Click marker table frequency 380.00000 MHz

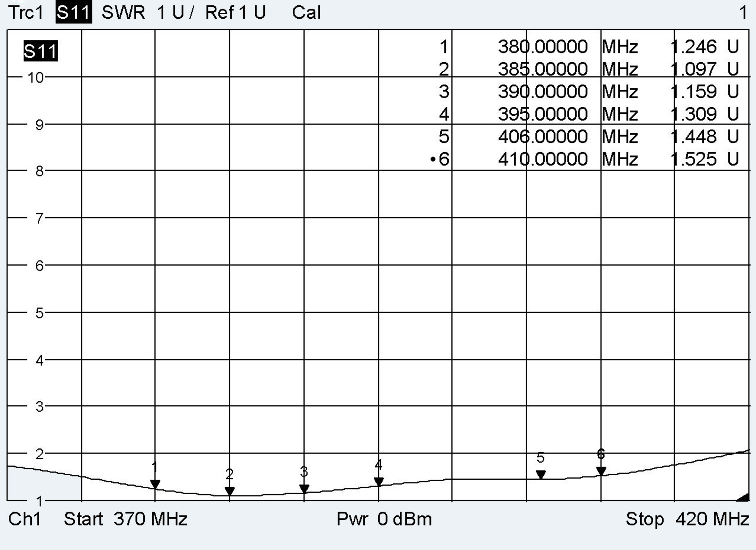pos(568,47)
